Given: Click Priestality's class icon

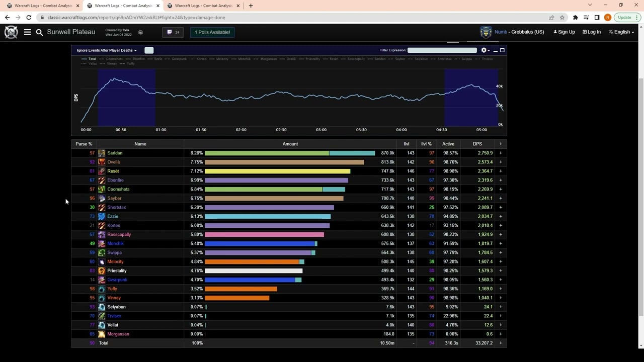Looking at the screenshot, I should (x=102, y=270).
